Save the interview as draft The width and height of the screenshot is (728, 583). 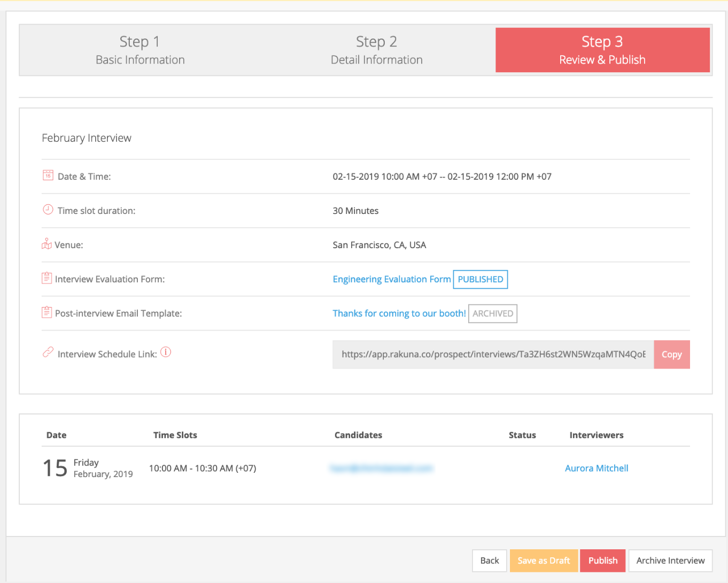pos(543,561)
